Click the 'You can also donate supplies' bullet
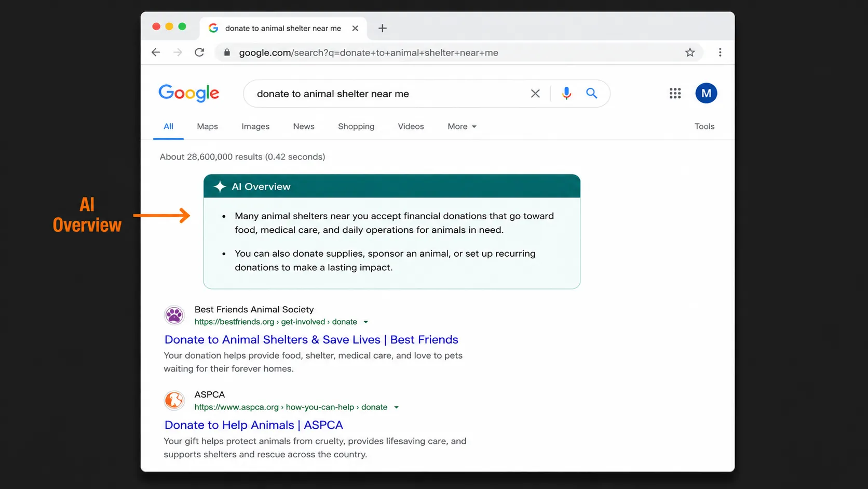Screen dimensions: 868x489 (385, 260)
